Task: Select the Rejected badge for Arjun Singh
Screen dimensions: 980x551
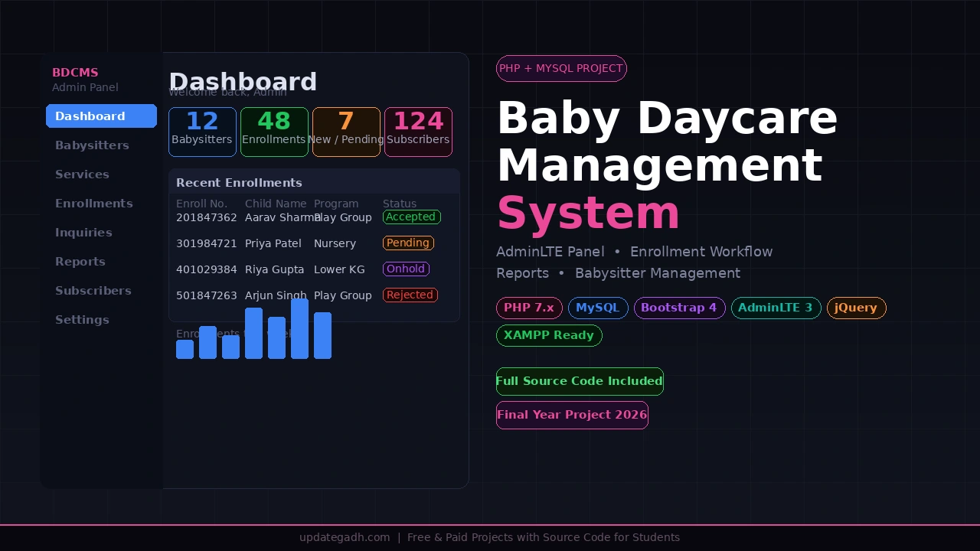Action: click(410, 295)
